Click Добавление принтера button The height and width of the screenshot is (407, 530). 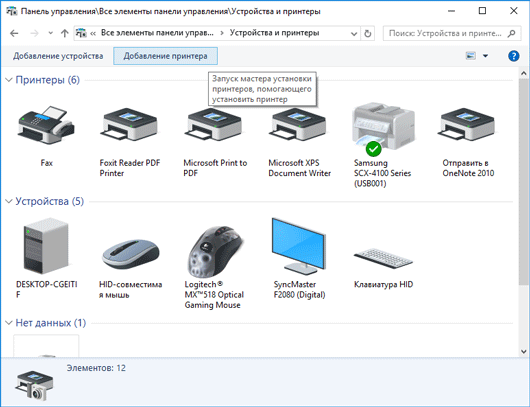click(x=165, y=56)
